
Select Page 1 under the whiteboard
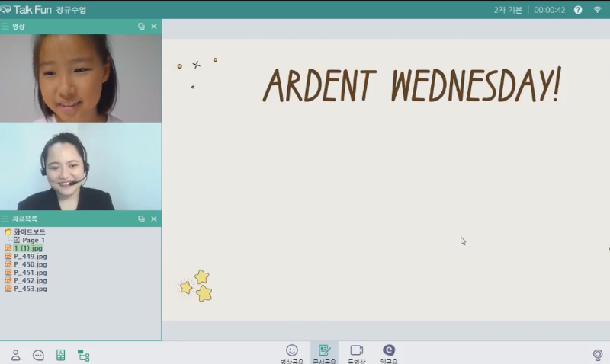[33, 240]
